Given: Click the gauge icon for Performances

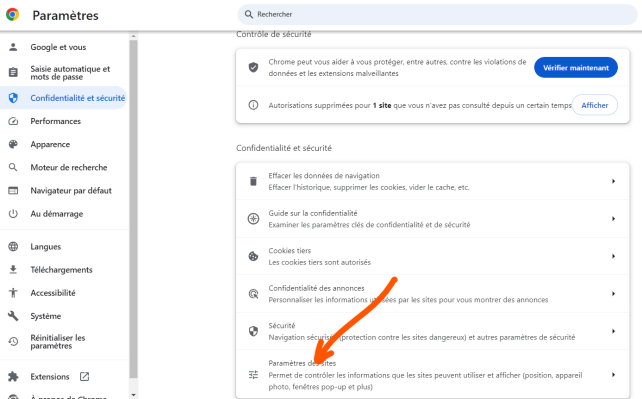Looking at the screenshot, I should (x=13, y=121).
